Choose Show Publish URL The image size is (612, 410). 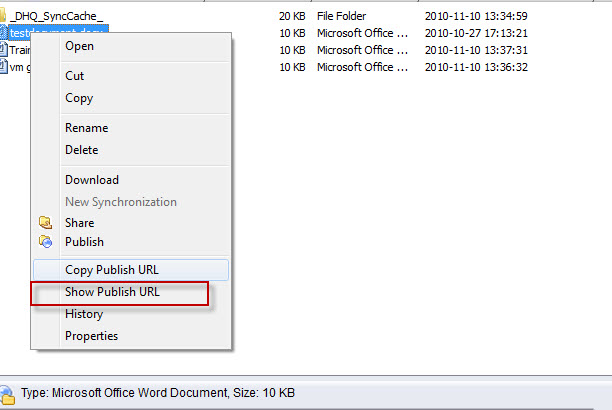pos(112,292)
